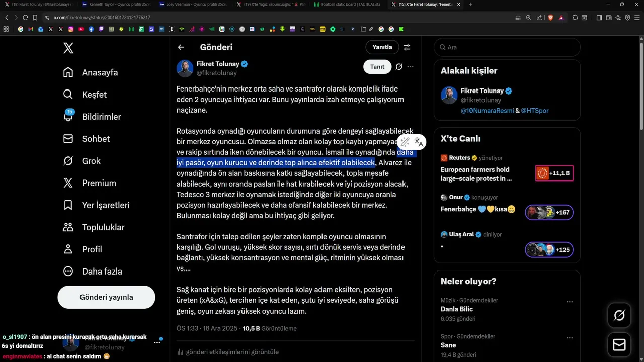Screen dimensions: 644x362
Task: Open Sohbet messages
Action: [x=86, y=139]
